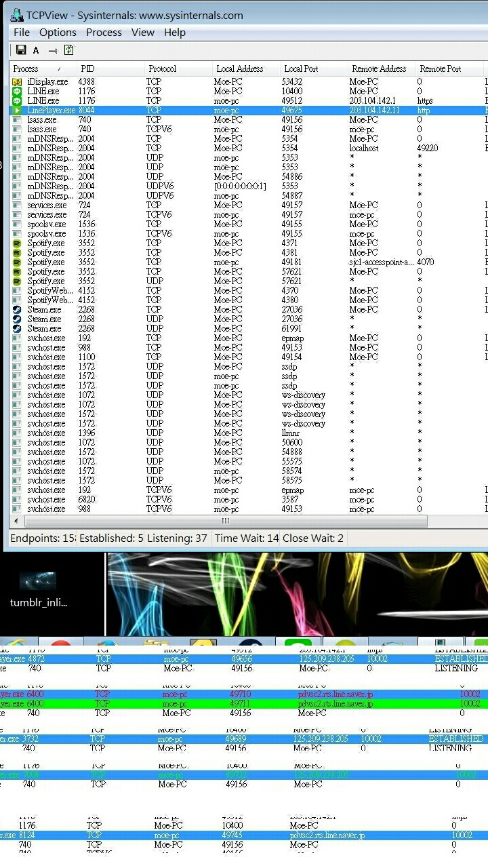Click the TCPView title bar application icon

click(18, 14)
